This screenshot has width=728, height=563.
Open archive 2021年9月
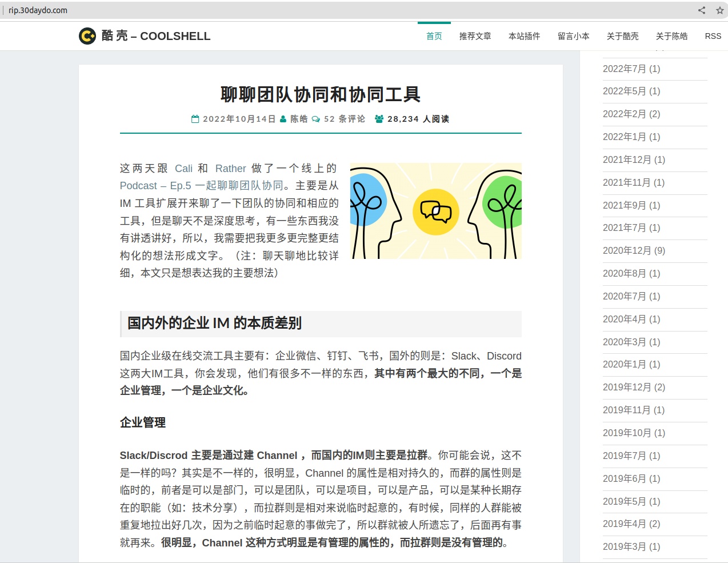coord(631,205)
